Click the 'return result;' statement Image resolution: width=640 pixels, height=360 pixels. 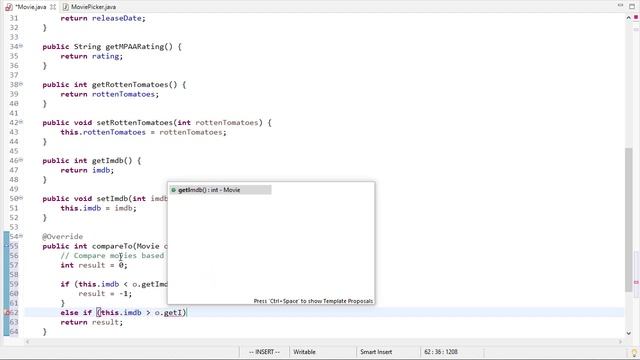click(x=91, y=322)
